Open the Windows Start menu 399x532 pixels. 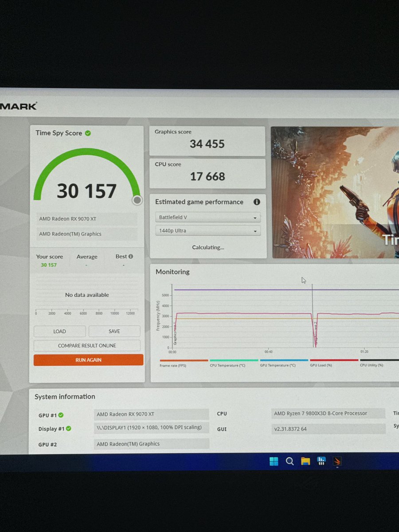pos(274,461)
